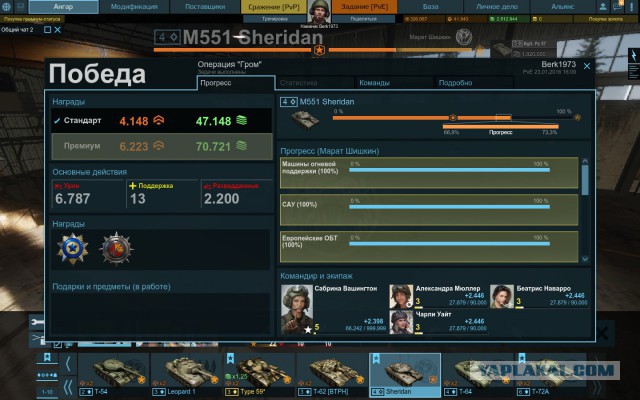
Task: Click the first blue-gold star medal
Action: [73, 249]
